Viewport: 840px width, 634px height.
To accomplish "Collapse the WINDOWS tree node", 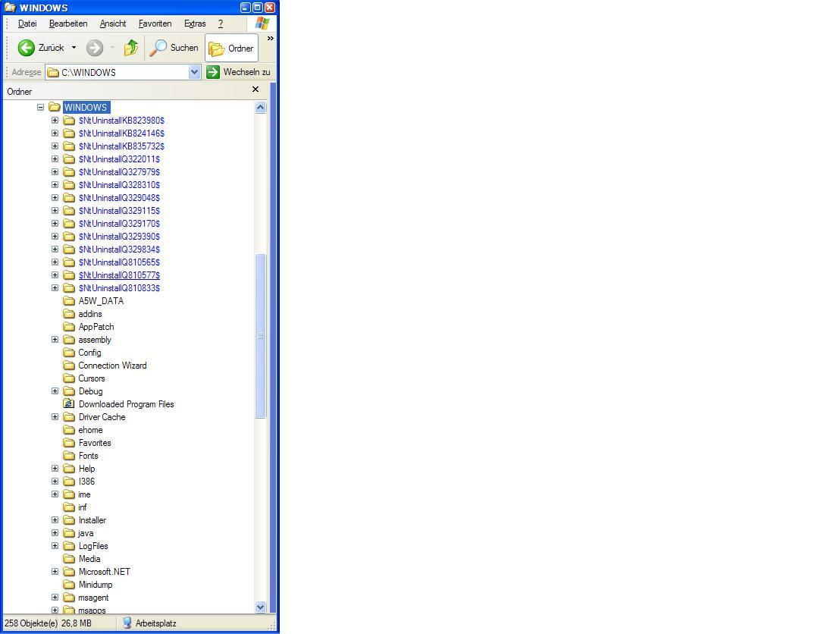I will (40, 107).
